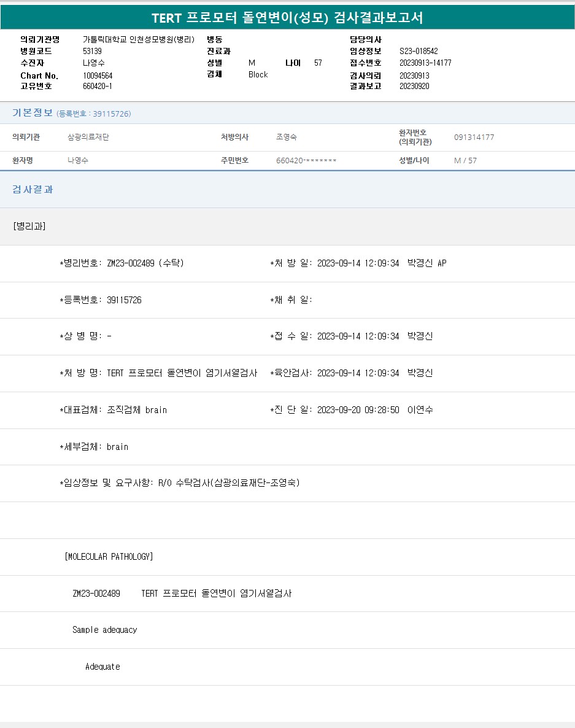Viewport: 575px width, 728px height.
Task: Click the Adequate result value
Action: click(102, 667)
